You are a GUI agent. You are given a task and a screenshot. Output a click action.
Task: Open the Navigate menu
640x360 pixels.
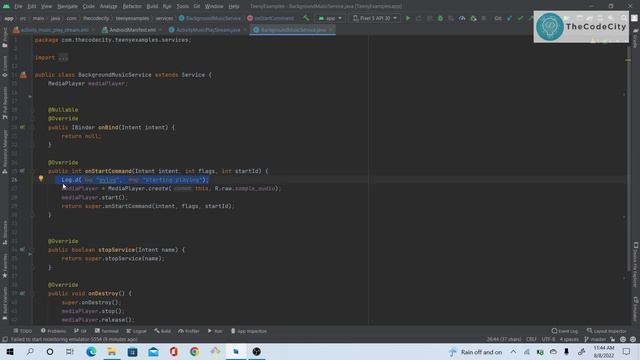pos(67,7)
